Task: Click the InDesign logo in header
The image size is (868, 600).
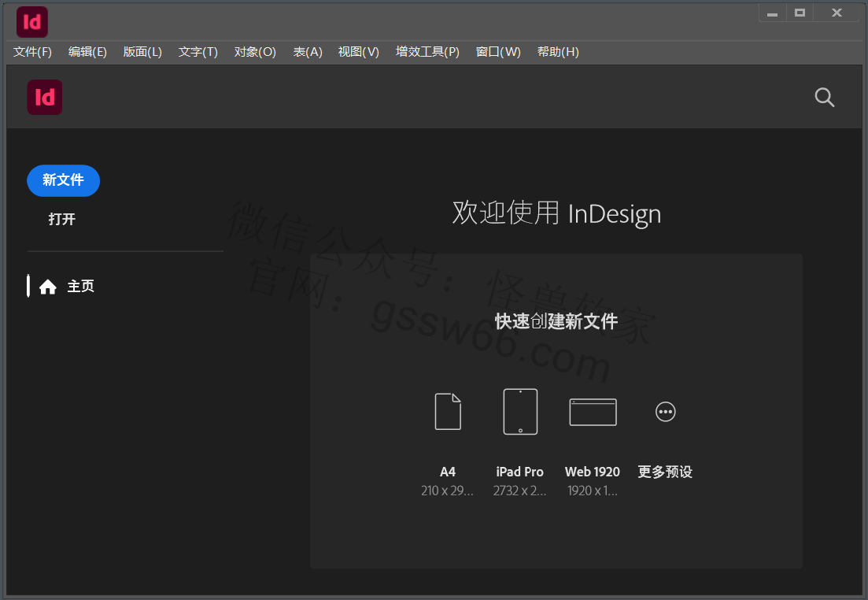Action: coord(45,98)
